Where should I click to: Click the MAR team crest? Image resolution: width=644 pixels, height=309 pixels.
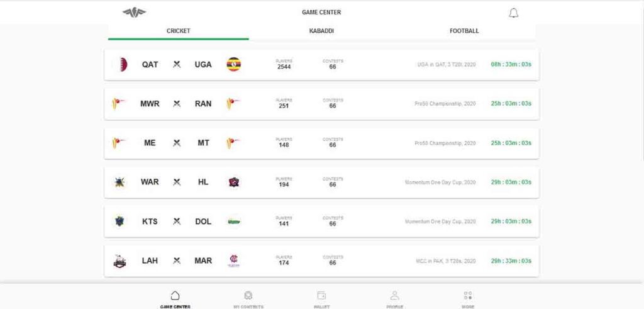pos(234,261)
